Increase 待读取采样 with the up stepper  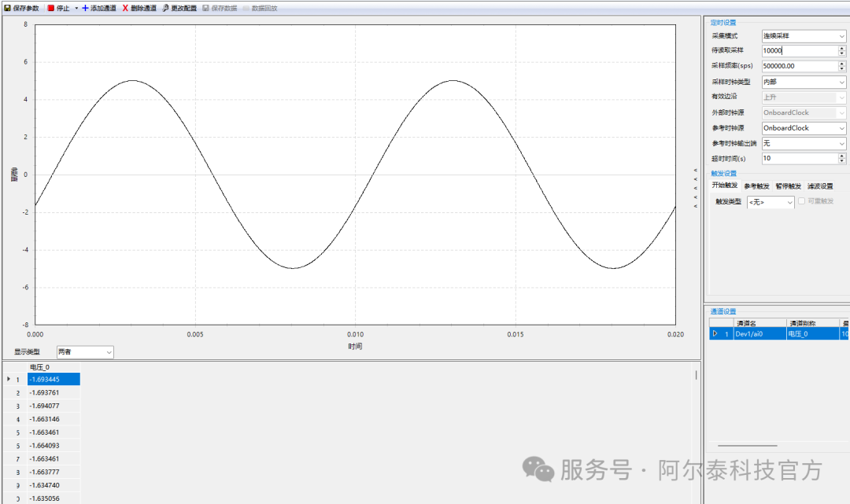pos(841,48)
